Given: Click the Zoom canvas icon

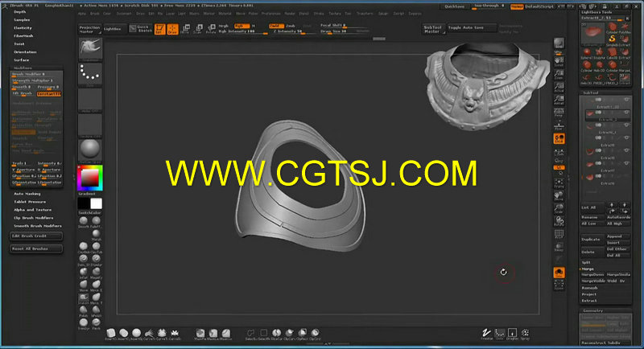Looking at the screenshot, I should [x=559, y=74].
